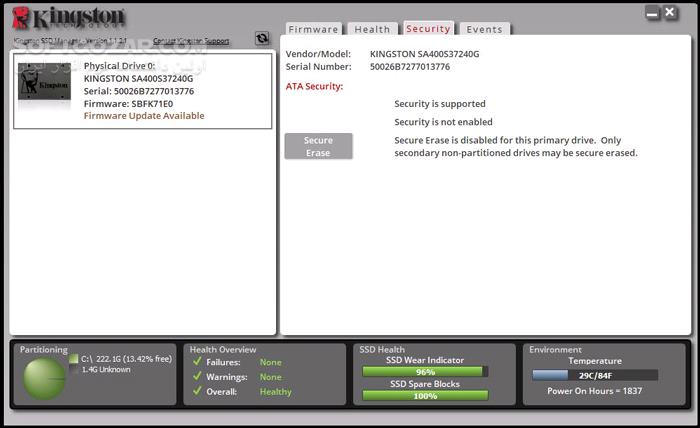
Task: Click the drive model KINGSTON SA400S37240G in drive list
Action: pos(138,79)
